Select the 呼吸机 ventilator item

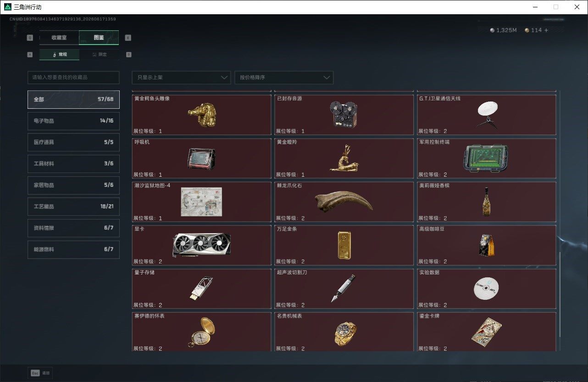202,158
